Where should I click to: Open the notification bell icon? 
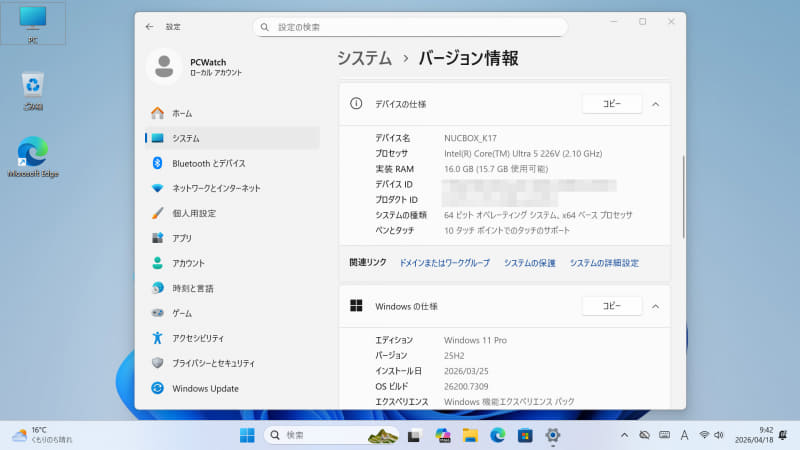[x=783, y=435]
